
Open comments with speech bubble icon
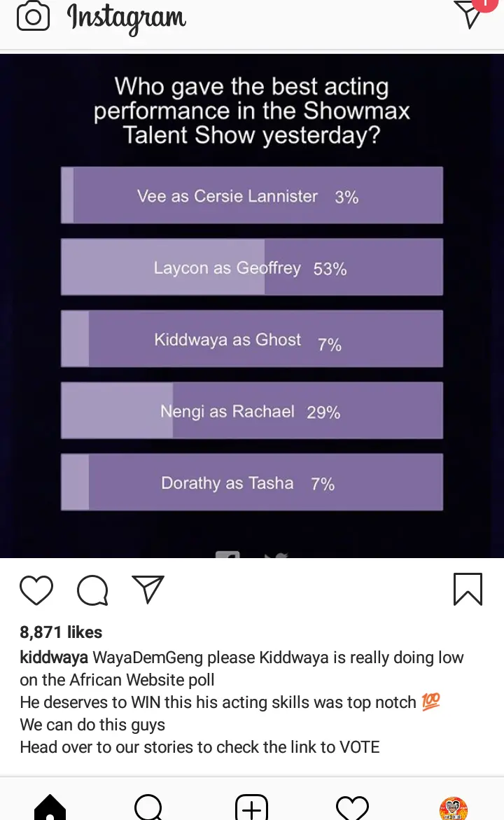coord(92,590)
